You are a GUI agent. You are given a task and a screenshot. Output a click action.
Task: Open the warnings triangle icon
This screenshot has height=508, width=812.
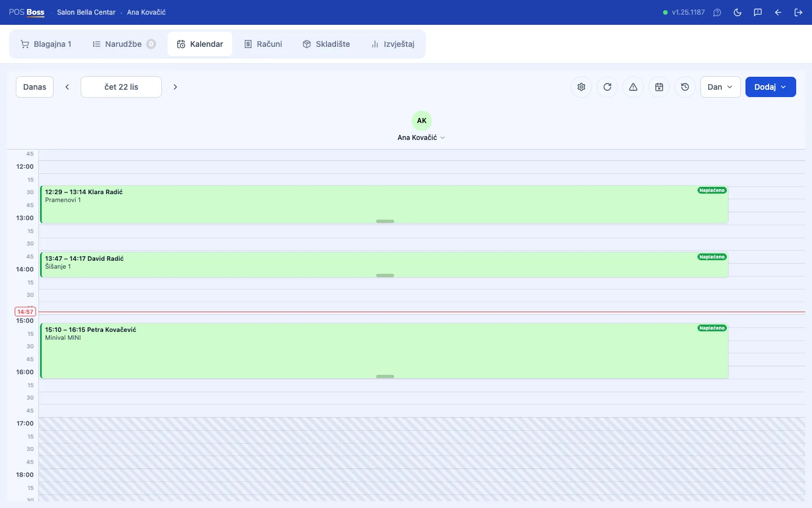pos(633,87)
